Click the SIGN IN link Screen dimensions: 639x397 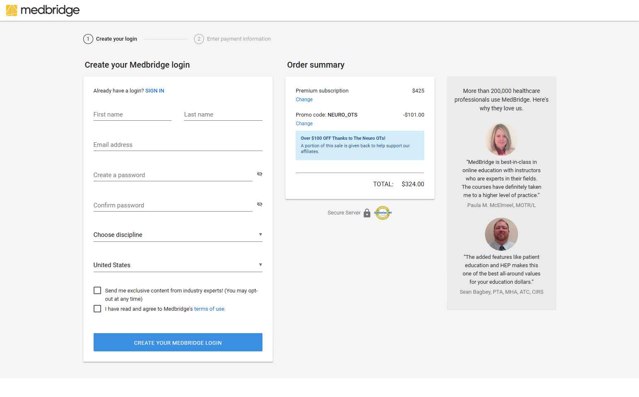[x=155, y=91]
